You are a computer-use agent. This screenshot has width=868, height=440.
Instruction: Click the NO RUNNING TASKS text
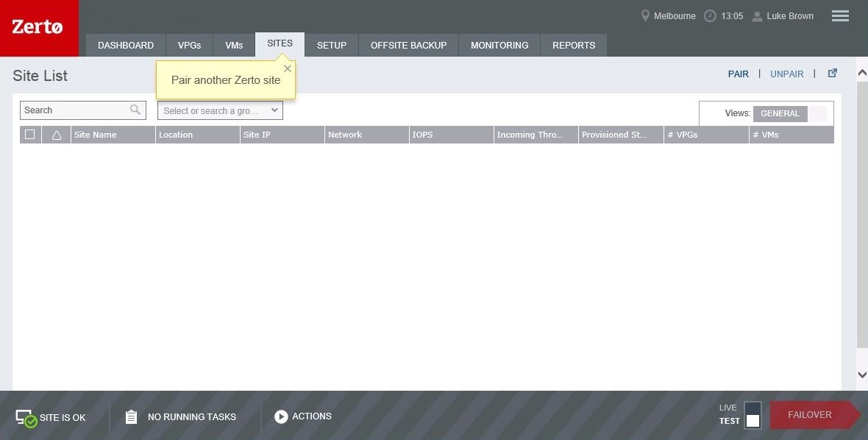(x=191, y=416)
